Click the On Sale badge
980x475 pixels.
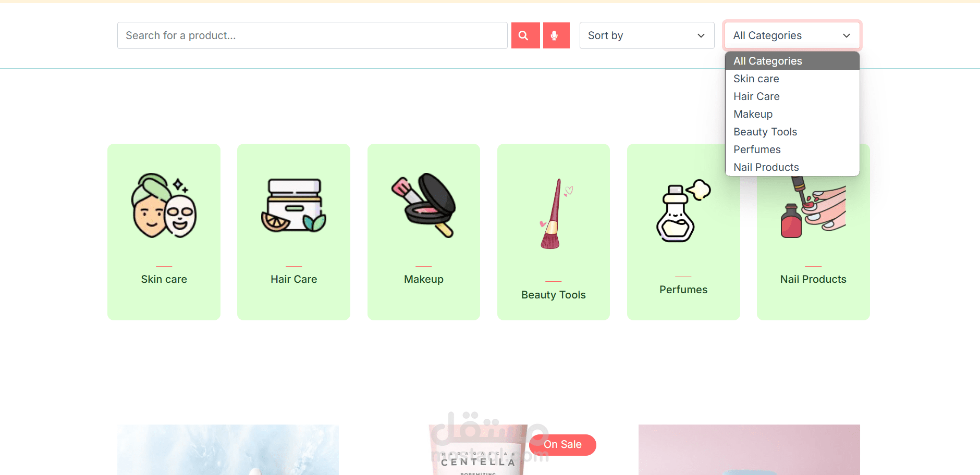coord(562,445)
